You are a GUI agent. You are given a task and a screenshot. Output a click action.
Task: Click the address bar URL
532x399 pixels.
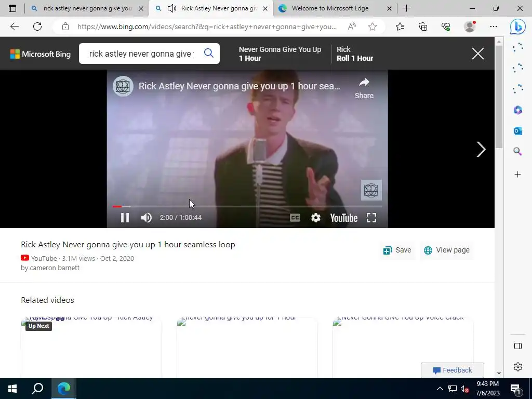207,26
